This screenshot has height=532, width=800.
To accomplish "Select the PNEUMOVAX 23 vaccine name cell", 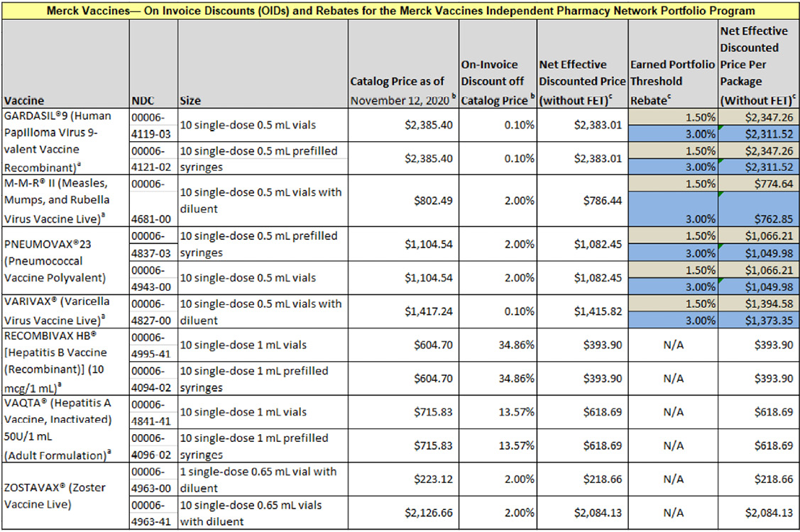I will tap(65, 260).
